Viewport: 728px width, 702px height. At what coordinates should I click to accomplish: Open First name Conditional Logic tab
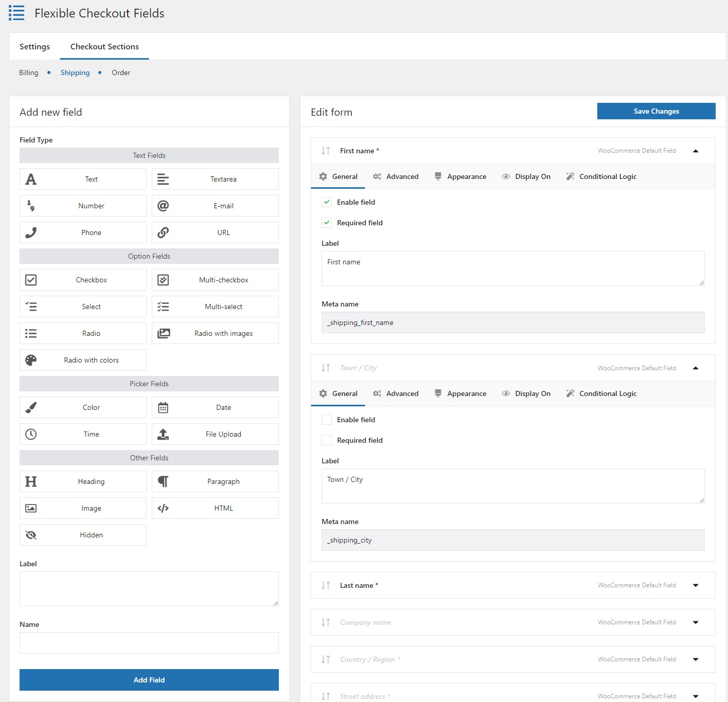click(x=601, y=176)
